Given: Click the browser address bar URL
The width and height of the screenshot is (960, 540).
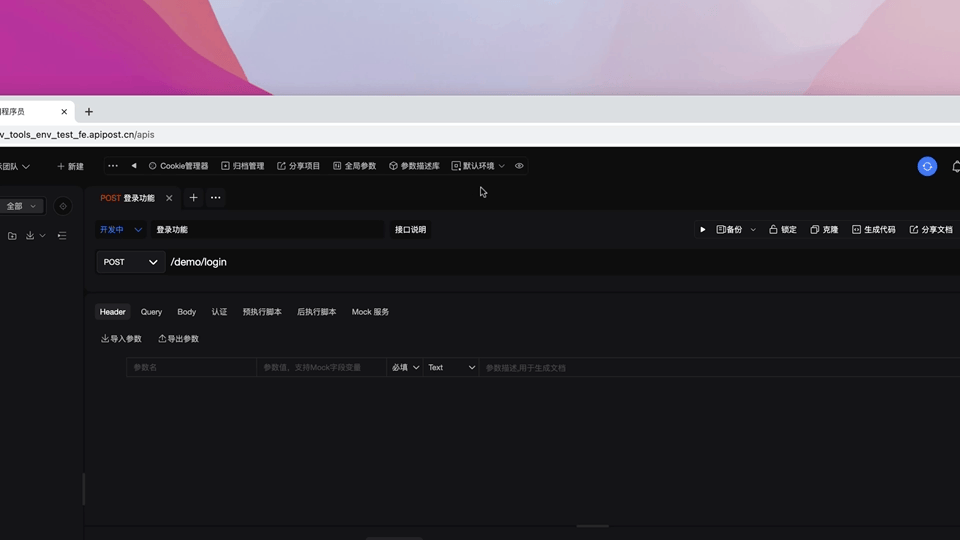Looking at the screenshot, I should click(x=77, y=135).
